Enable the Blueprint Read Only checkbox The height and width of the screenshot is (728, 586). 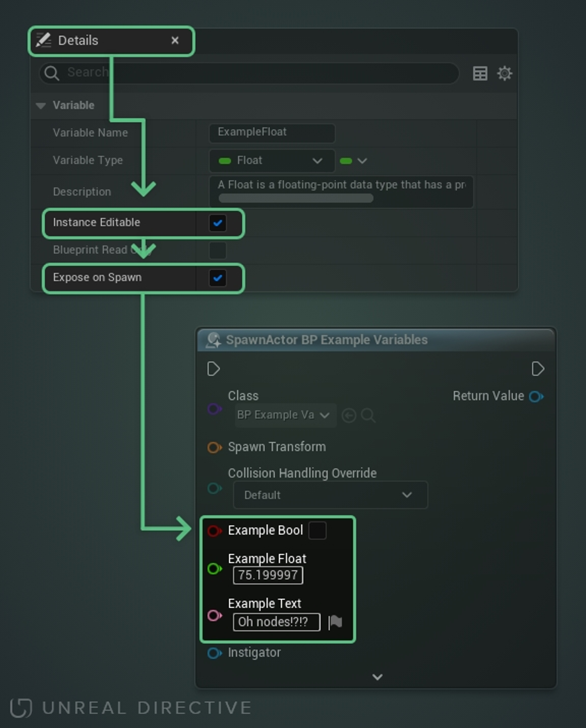tap(218, 250)
